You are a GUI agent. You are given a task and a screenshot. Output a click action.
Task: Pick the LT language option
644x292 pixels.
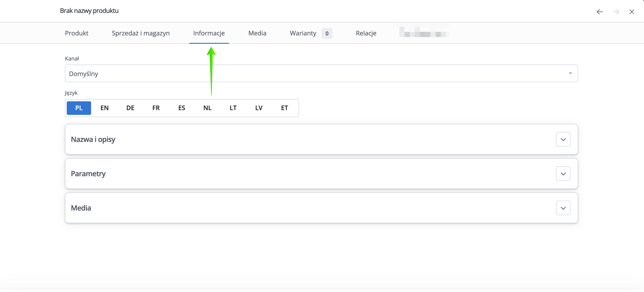(233, 108)
